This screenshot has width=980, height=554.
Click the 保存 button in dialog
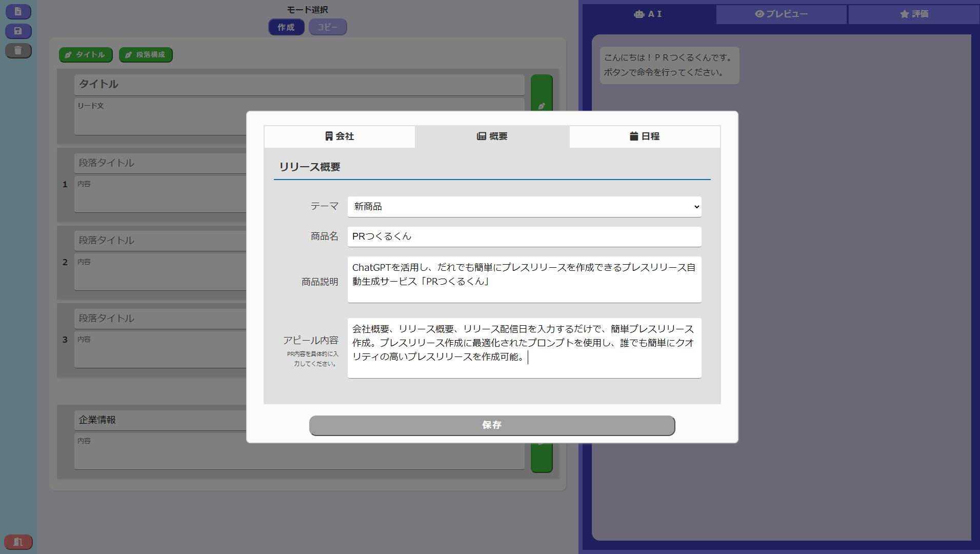coord(492,425)
